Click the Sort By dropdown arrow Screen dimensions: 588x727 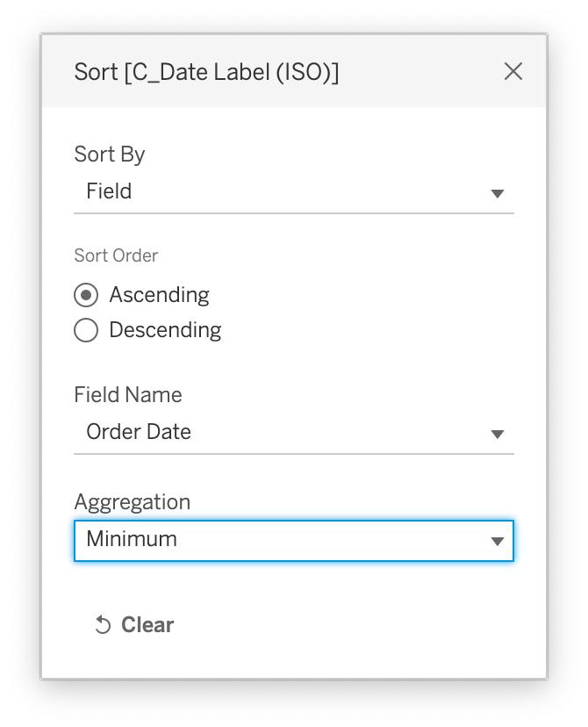tap(497, 193)
